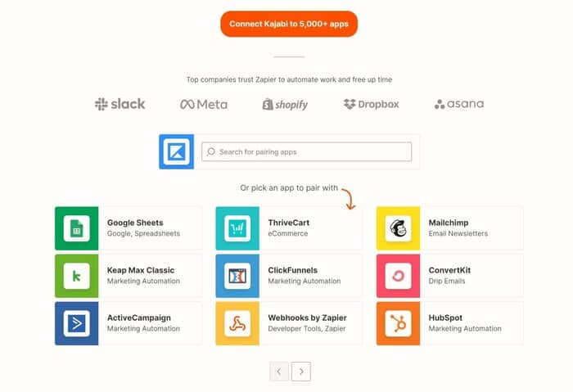Click "Or pick an app to pair with" text

[x=289, y=187]
